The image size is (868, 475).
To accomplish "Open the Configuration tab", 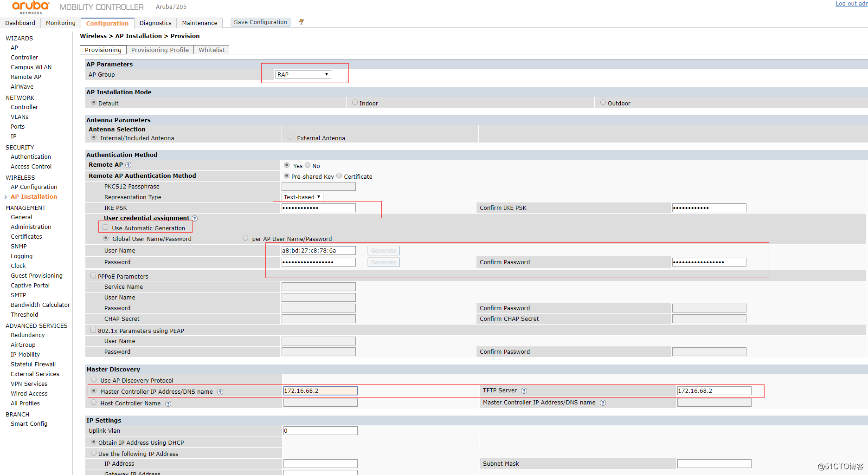I will coord(107,23).
